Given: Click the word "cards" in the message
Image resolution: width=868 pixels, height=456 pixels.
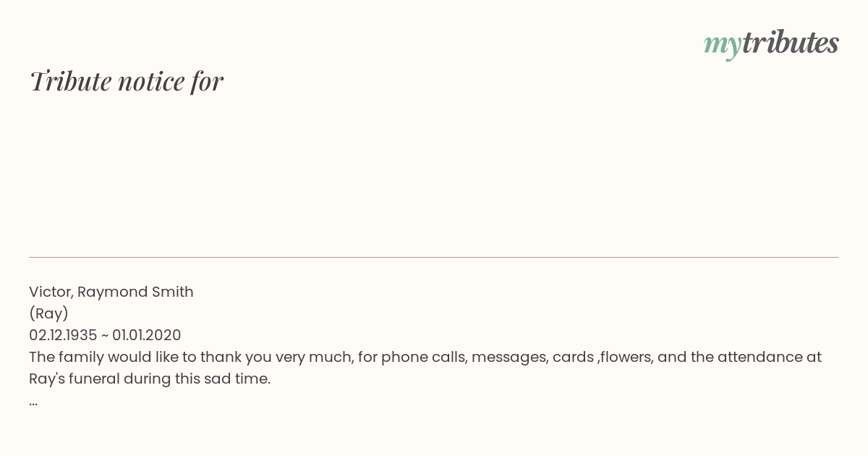Looking at the screenshot, I should (x=573, y=357).
